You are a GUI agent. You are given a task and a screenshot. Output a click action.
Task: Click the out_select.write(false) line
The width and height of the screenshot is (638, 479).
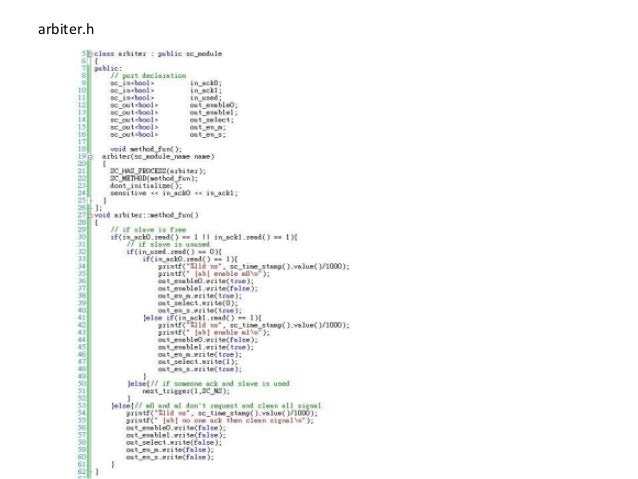tap(174, 442)
